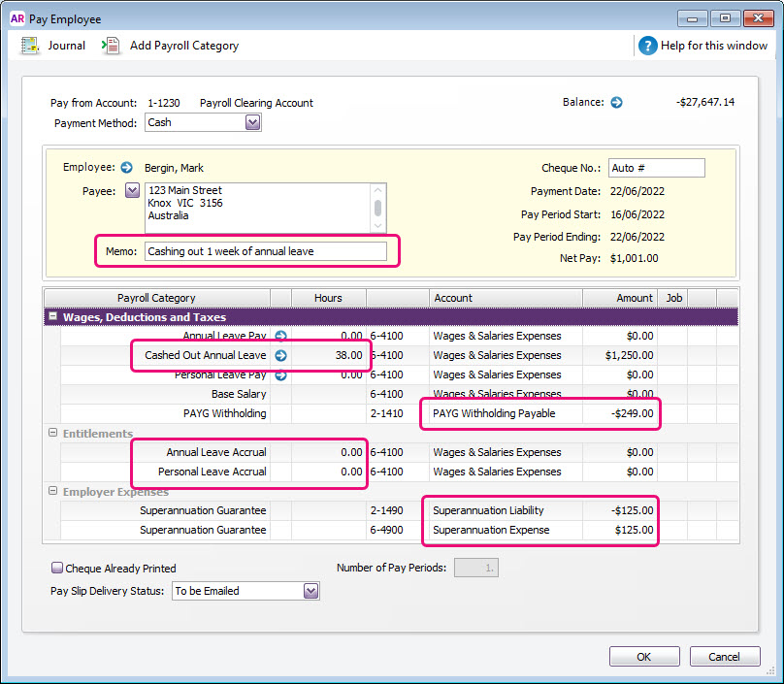Viewport: 784px width, 684px height.
Task: Maximize the Pay Employee window
Action: click(x=725, y=18)
